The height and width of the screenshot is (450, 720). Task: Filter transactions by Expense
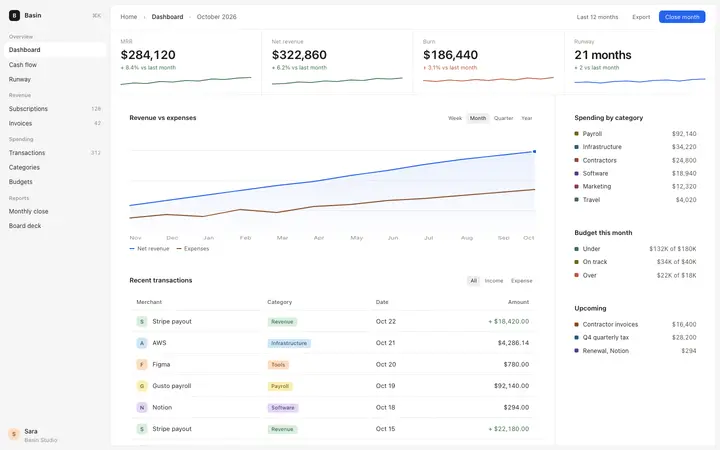coord(522,281)
